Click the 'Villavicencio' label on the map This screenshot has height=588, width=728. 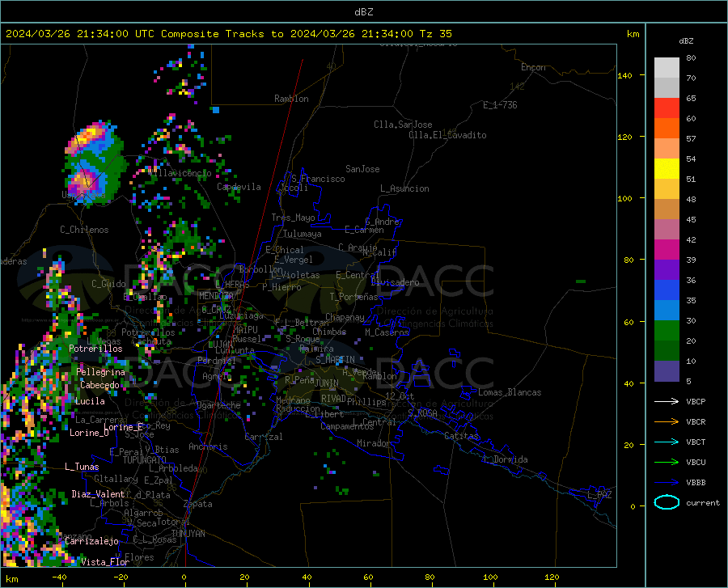click(x=180, y=173)
